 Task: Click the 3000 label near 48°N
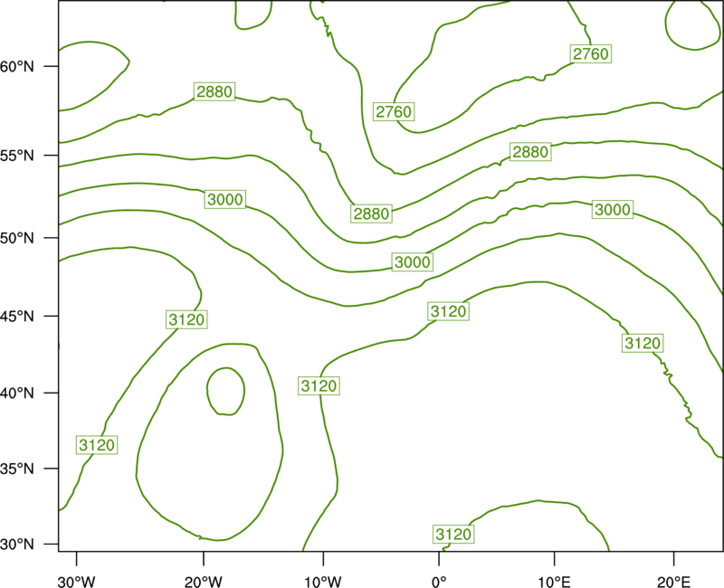pos(413,262)
